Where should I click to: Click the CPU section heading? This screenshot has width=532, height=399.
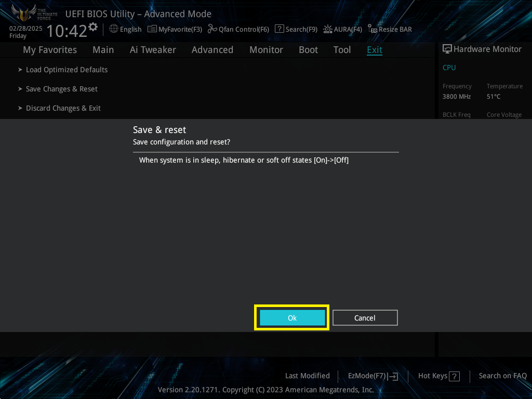point(449,68)
